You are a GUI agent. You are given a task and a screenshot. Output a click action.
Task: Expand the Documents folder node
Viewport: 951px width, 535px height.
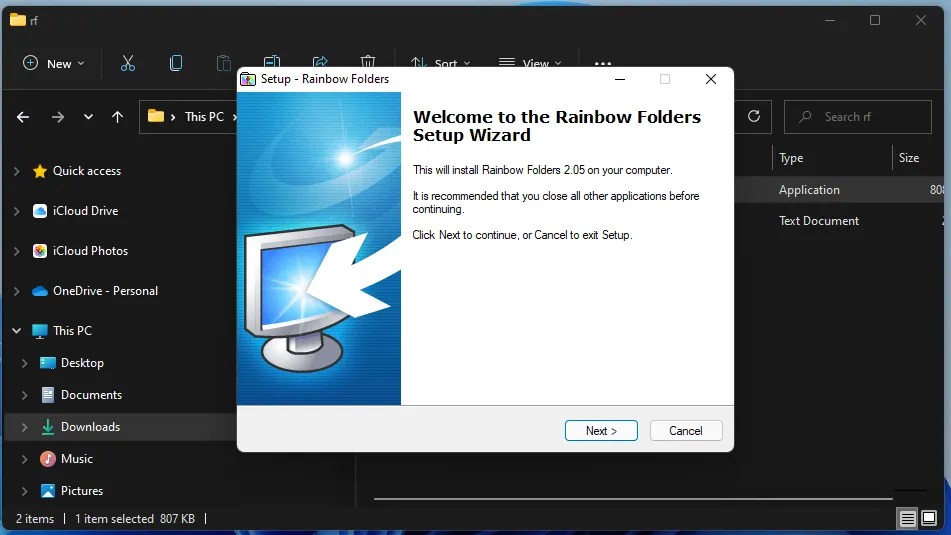coord(25,395)
